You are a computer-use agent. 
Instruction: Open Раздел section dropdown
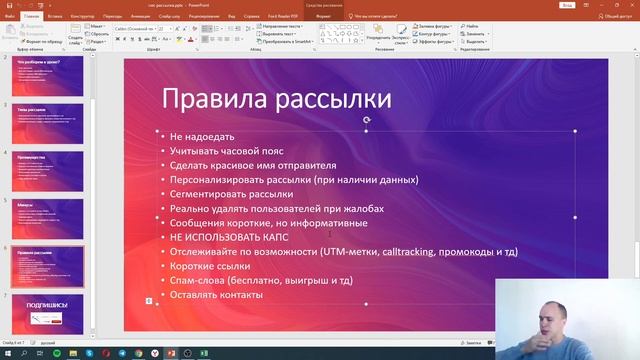coord(96,42)
